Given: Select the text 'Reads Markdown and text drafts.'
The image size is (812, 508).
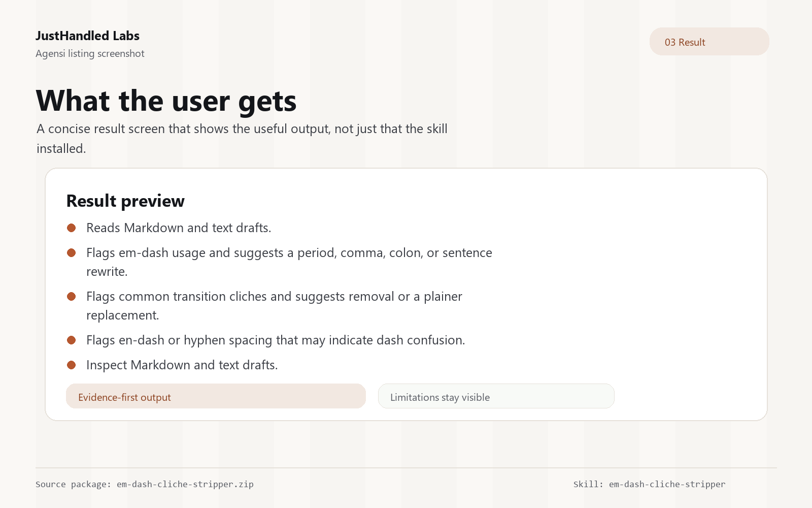Looking at the screenshot, I should pyautogui.click(x=179, y=228).
